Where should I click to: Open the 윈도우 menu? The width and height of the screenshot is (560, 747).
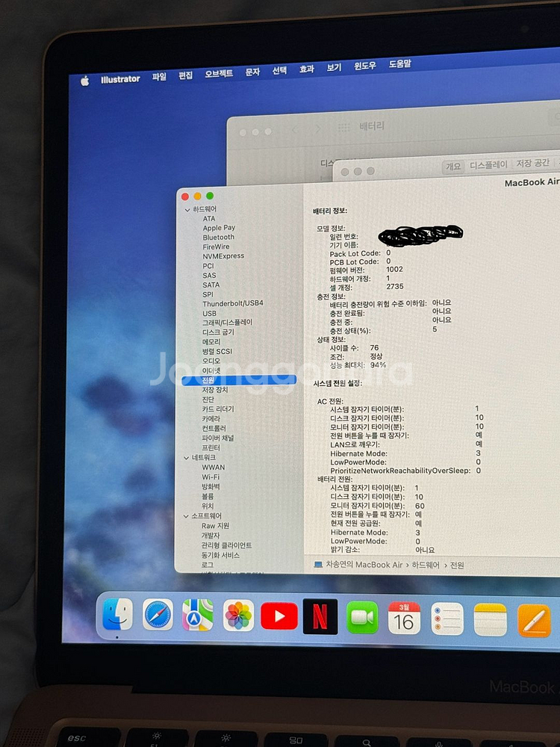point(365,66)
